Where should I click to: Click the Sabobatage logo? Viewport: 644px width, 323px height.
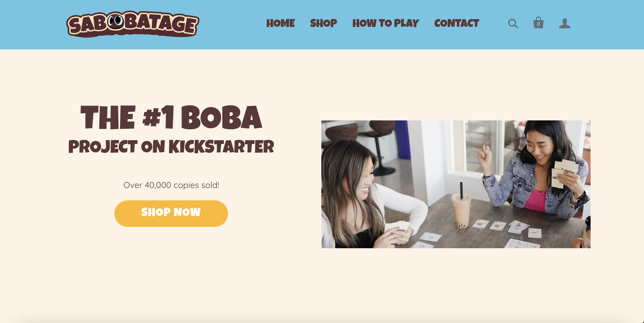tap(132, 24)
